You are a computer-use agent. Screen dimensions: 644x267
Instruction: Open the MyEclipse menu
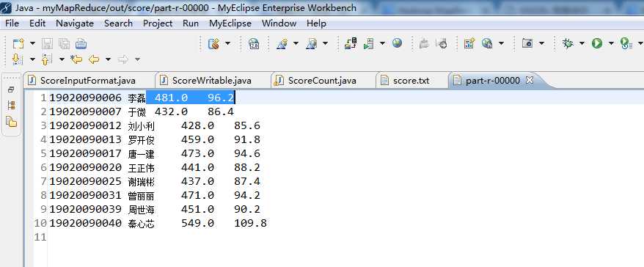click(x=230, y=23)
